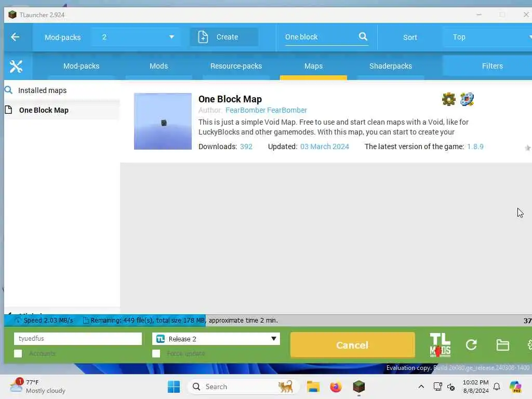
Task: Launch Firefox from the taskbar
Action: (336, 387)
